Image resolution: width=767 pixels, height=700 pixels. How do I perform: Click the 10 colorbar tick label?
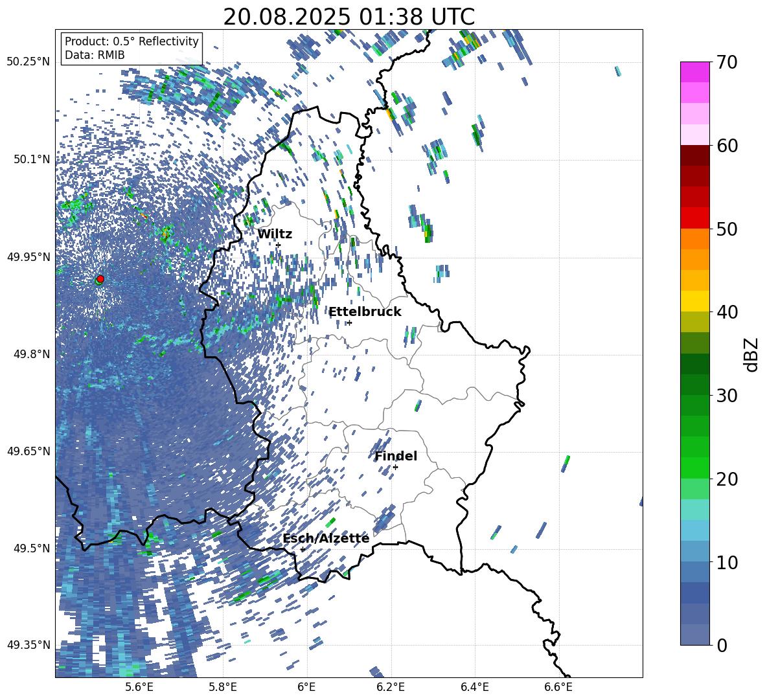pos(726,562)
